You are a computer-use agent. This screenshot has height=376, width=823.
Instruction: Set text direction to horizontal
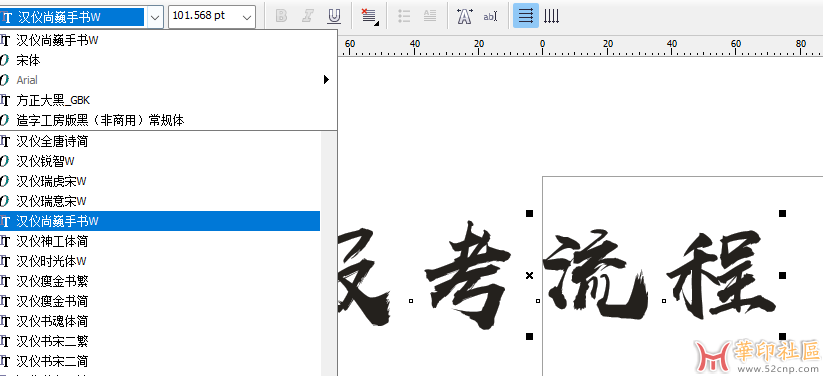(525, 16)
